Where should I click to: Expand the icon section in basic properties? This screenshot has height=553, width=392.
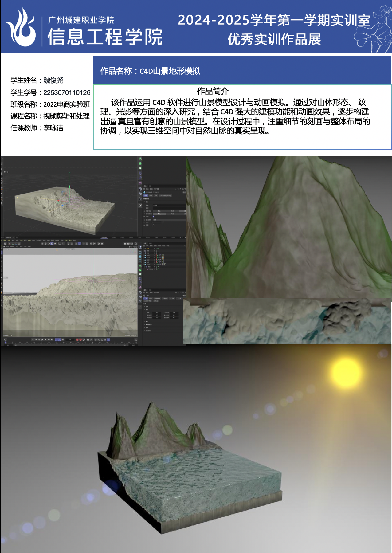(x=145, y=202)
